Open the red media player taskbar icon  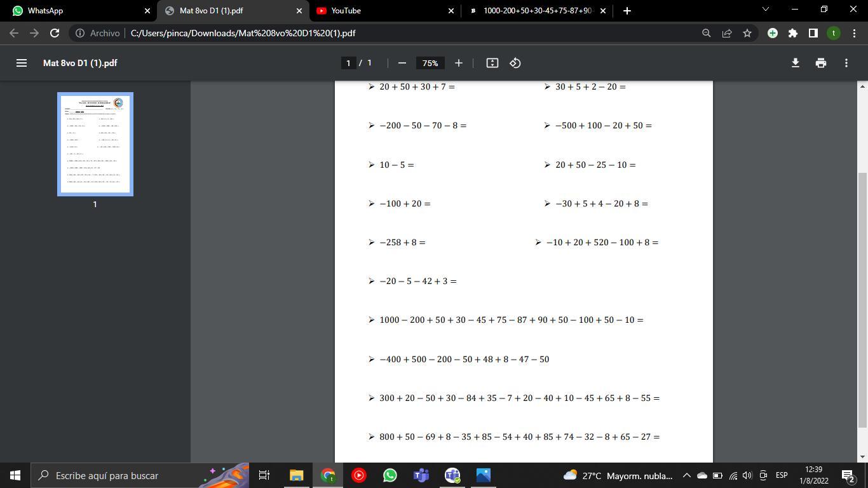click(359, 475)
